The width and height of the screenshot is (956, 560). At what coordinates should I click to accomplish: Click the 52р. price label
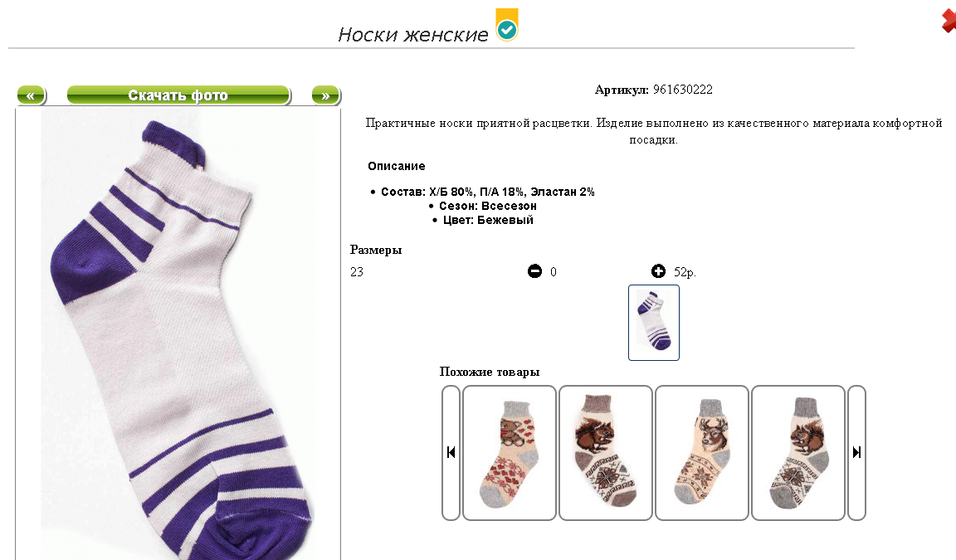[685, 272]
